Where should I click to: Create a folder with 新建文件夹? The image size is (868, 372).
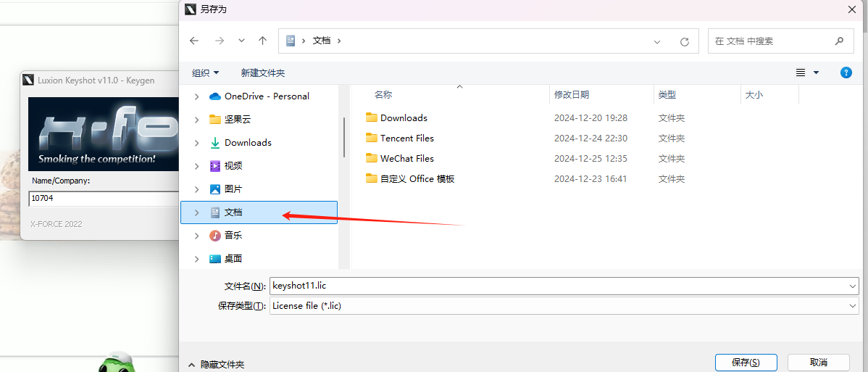pyautogui.click(x=263, y=73)
